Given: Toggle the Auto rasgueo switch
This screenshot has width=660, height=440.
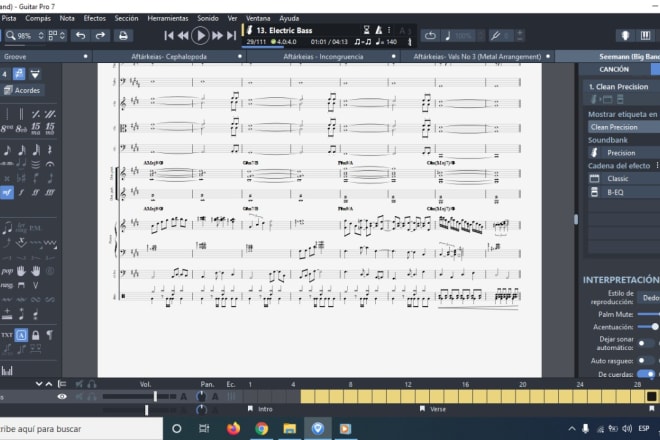Looking at the screenshot, I should (644, 360).
